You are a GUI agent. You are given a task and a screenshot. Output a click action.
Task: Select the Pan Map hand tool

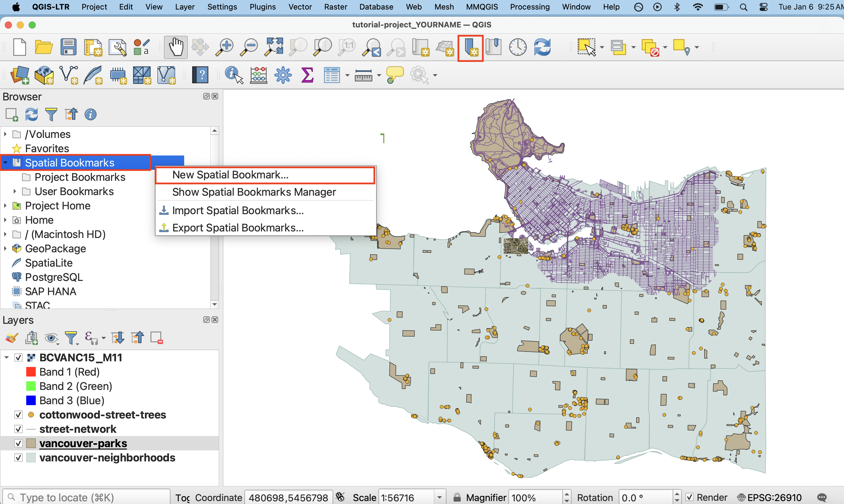click(x=176, y=47)
